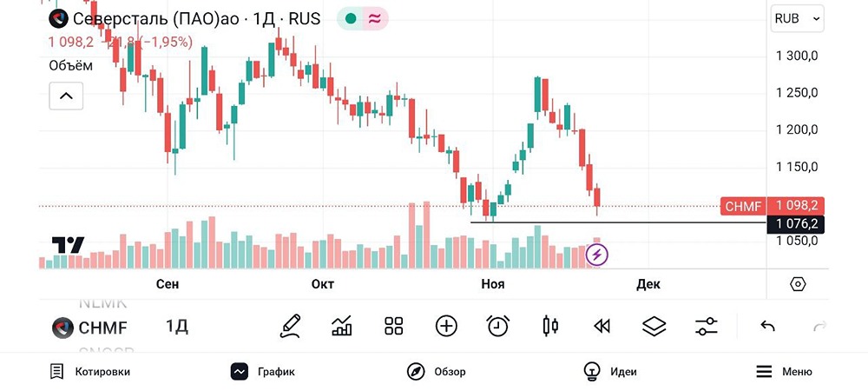
Task: Open the chart settings sliders icon
Action: (x=706, y=327)
